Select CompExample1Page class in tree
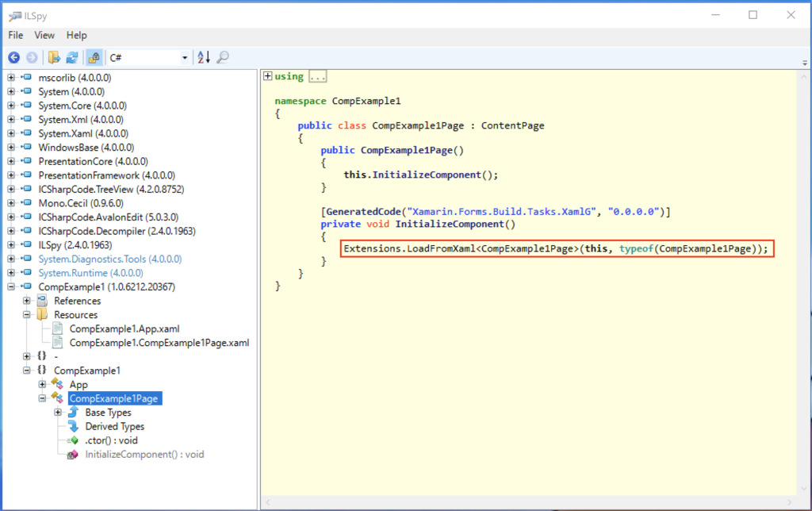Image resolution: width=812 pixels, height=511 pixels. coord(115,398)
